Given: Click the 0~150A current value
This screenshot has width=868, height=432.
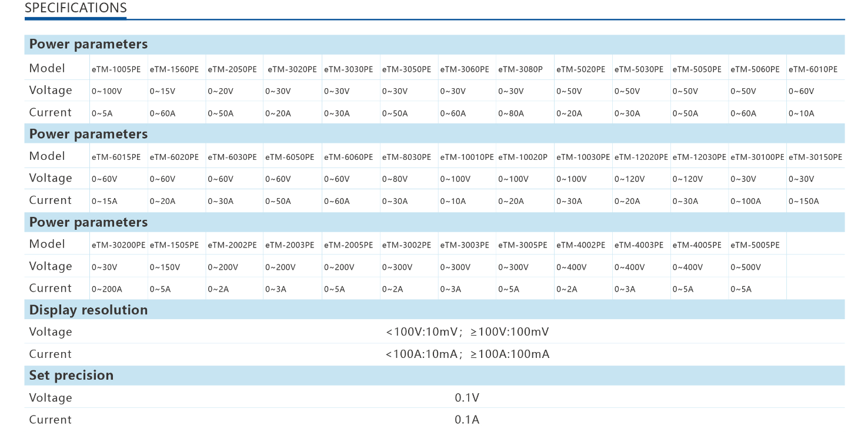Looking at the screenshot, I should [804, 202].
